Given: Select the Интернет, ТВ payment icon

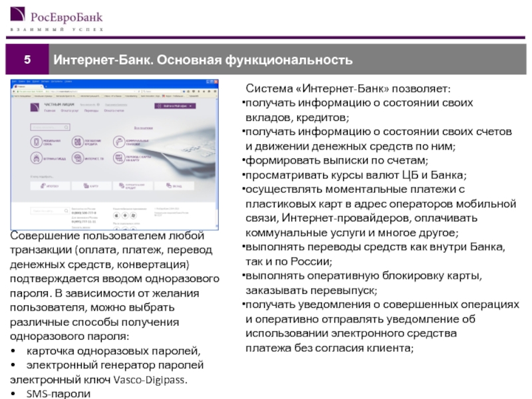Looking at the screenshot, I should pyautogui.click(x=77, y=158).
